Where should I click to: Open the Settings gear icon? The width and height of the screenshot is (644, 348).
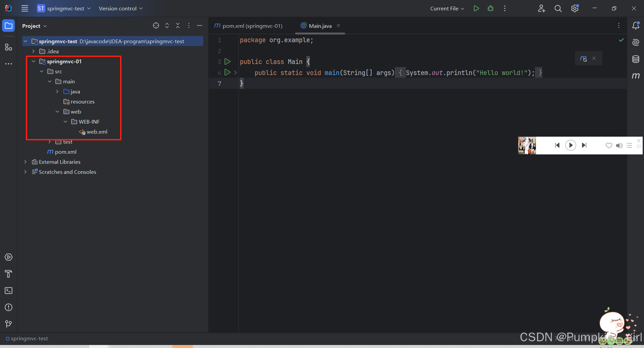(x=575, y=9)
